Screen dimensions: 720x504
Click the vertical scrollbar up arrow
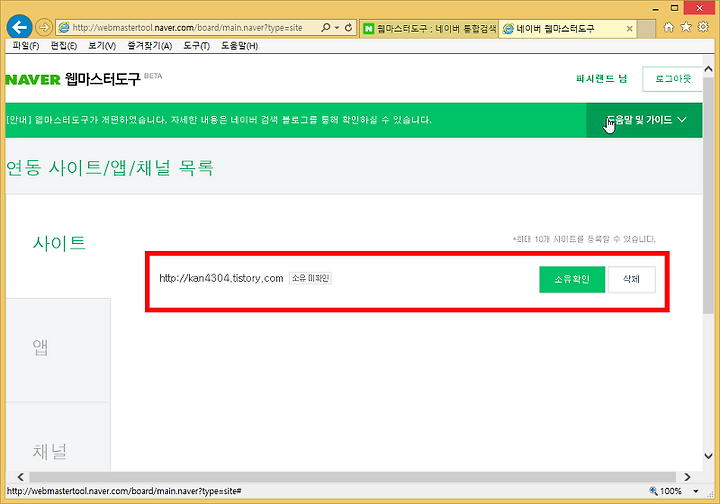(709, 69)
